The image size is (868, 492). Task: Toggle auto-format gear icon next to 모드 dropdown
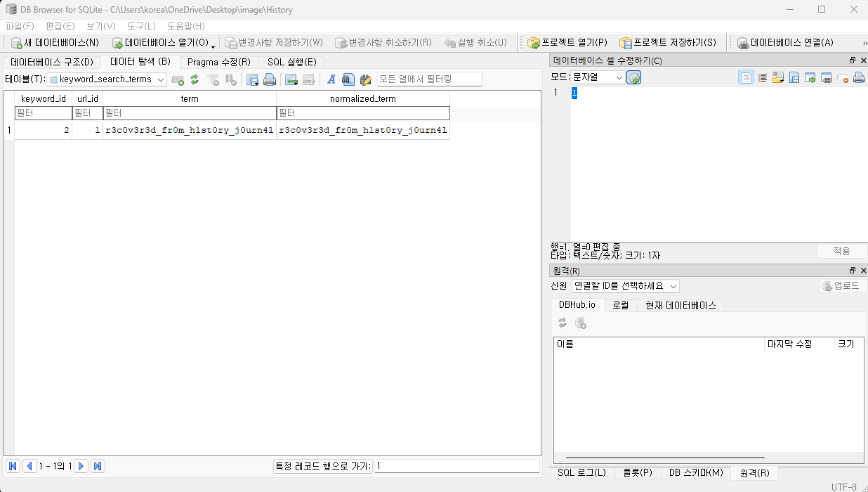pos(634,78)
